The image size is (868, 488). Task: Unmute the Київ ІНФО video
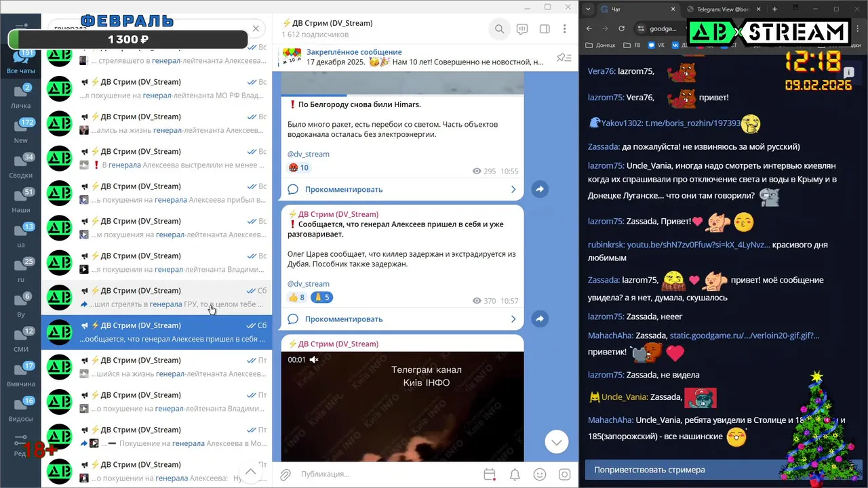pyautogui.click(x=314, y=360)
